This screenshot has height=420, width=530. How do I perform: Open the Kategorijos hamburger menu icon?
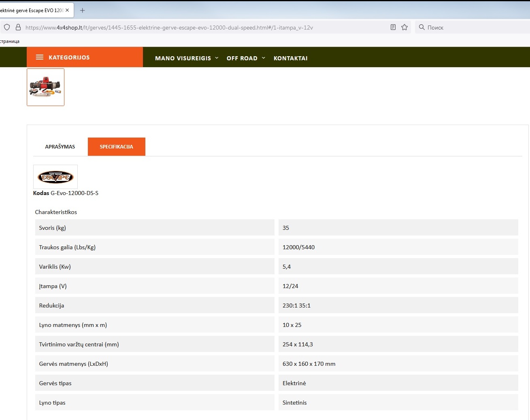(x=40, y=57)
